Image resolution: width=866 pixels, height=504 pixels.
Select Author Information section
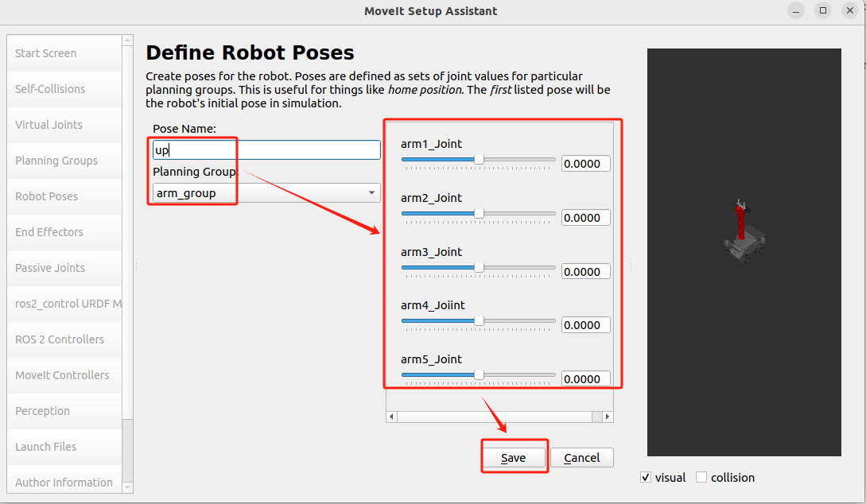pyautogui.click(x=64, y=483)
